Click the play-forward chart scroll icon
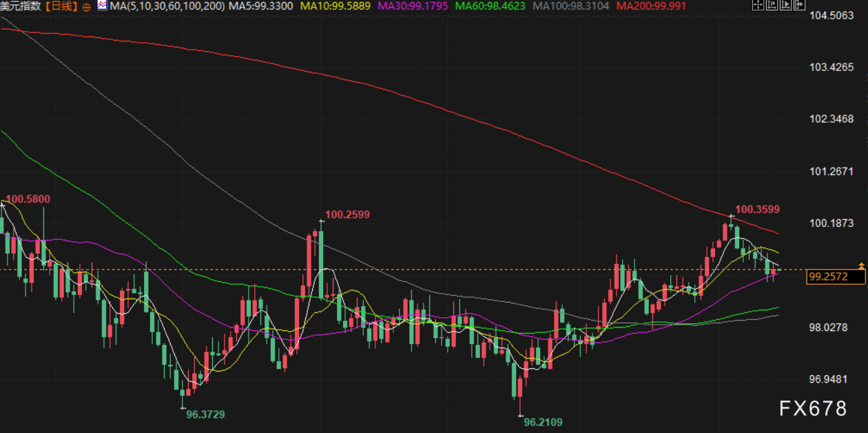The height and width of the screenshot is (433, 868). coord(785,6)
